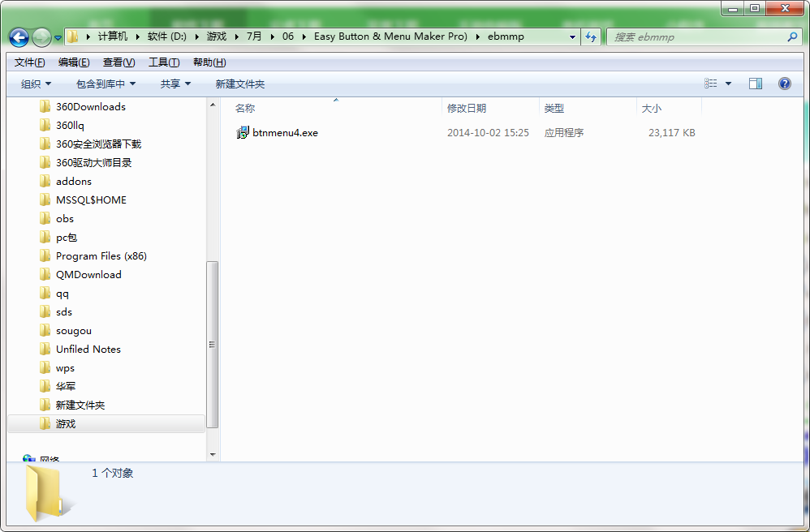Open the 文件 menu
Viewport: 810px width, 532px height.
click(29, 62)
